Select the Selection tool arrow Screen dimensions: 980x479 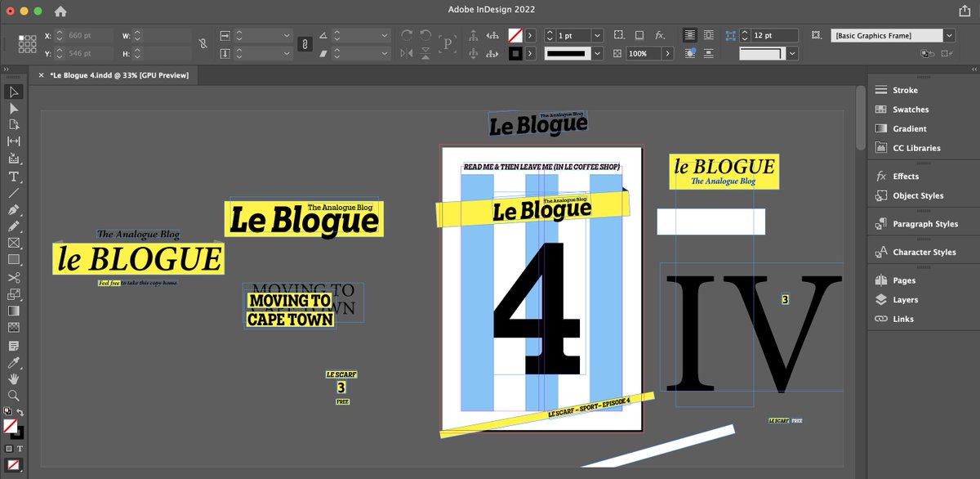click(x=14, y=92)
